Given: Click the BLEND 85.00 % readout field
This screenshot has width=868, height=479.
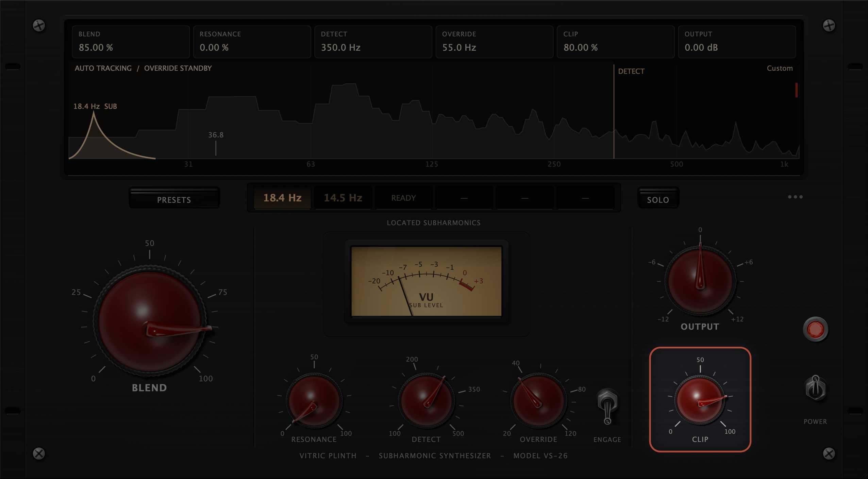Looking at the screenshot, I should 131,42.
